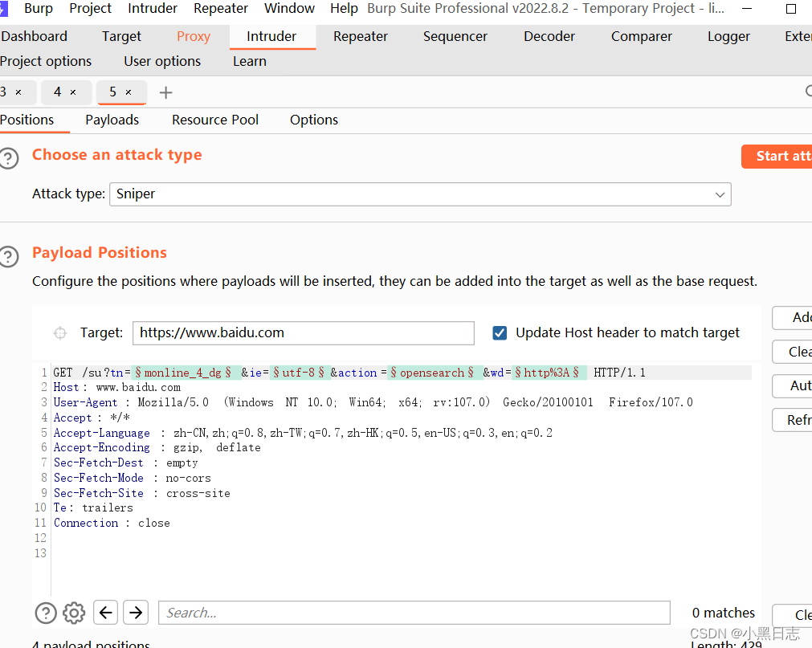Click the Add § payload marker button
The image size is (812, 648).
click(792, 318)
